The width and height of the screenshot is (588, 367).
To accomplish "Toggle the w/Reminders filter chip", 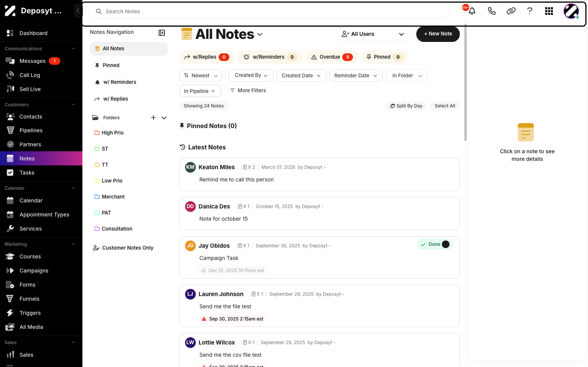I will click(x=270, y=57).
